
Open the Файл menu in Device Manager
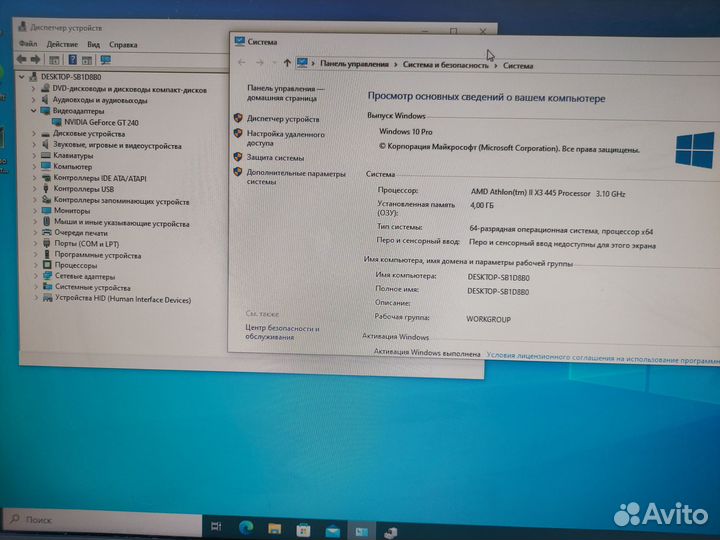pyautogui.click(x=28, y=44)
